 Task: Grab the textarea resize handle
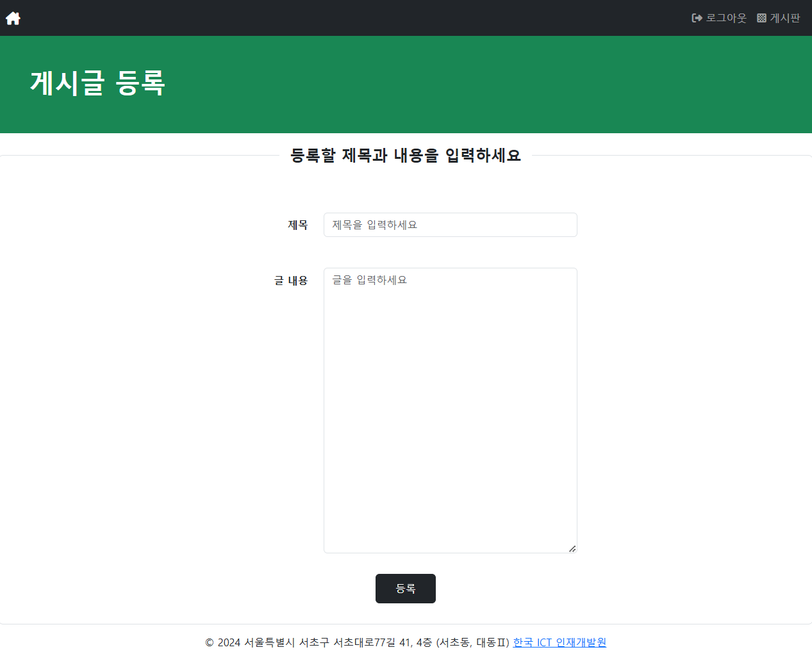click(x=572, y=548)
